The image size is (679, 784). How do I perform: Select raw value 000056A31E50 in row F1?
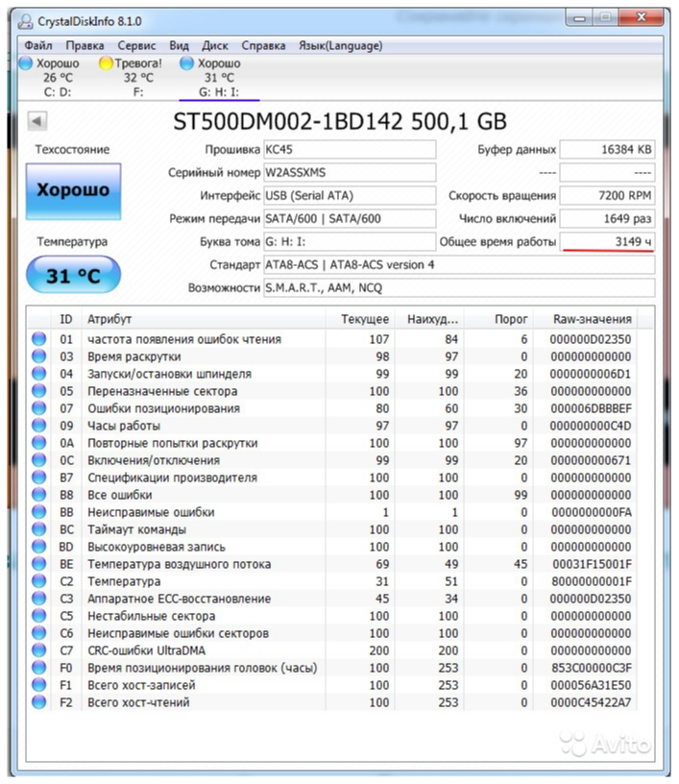click(591, 685)
